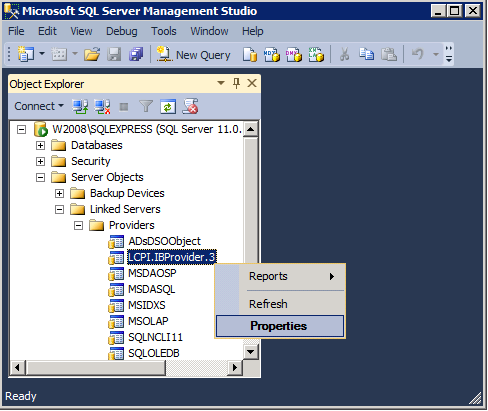Image resolution: width=488 pixels, height=411 pixels.
Task: Select the MSDASQL provider
Action: [x=151, y=289]
